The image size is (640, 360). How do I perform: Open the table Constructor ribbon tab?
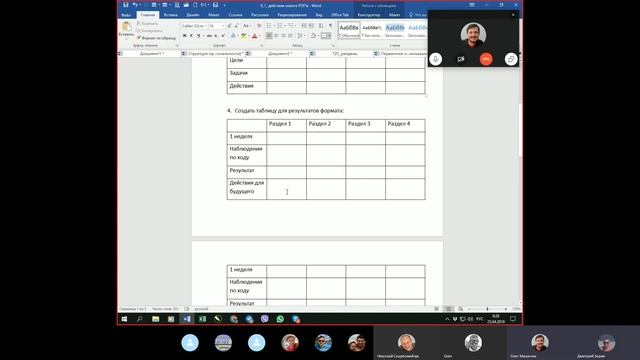pos(369,15)
